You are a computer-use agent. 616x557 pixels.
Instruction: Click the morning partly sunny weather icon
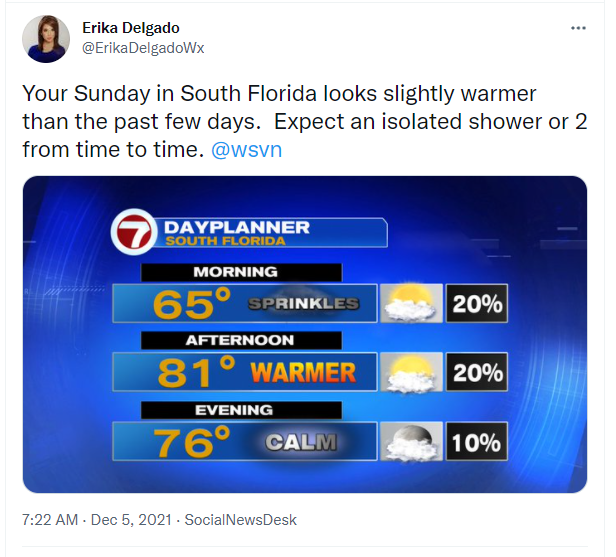coord(411,303)
